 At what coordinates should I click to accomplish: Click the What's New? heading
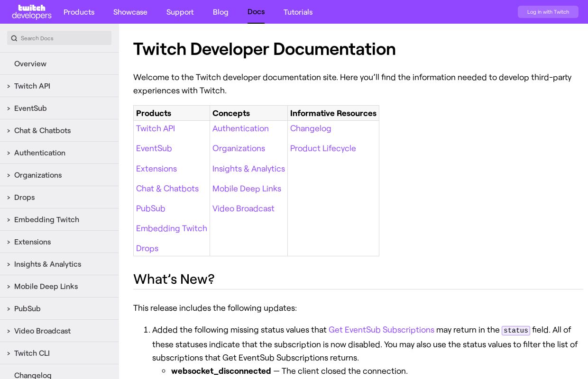[x=174, y=279]
